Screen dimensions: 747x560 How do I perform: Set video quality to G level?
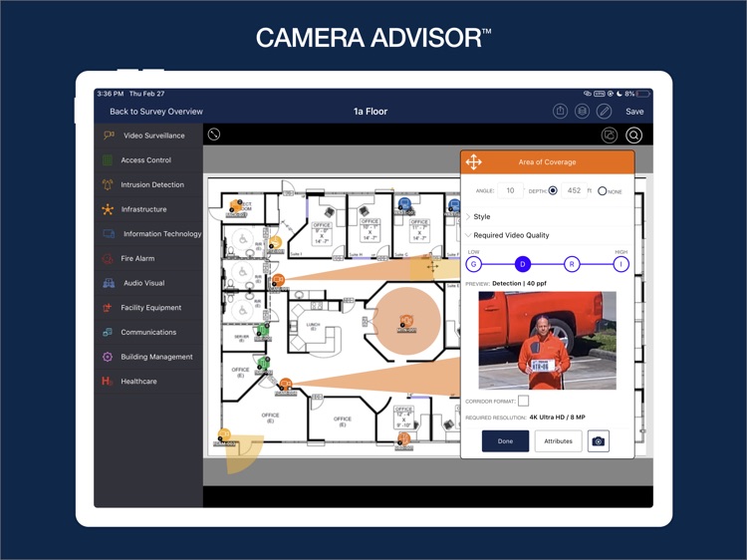[x=473, y=264]
